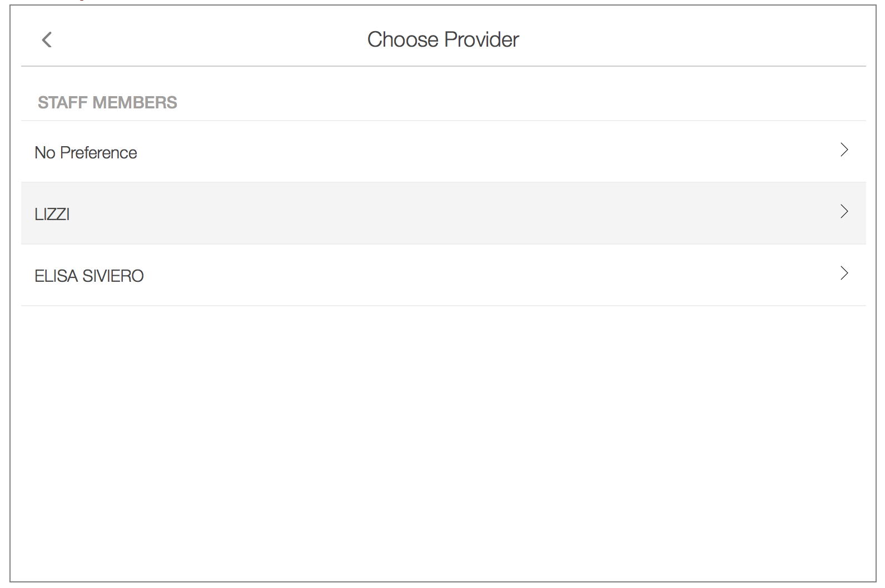This screenshot has height=588, width=885.
Task: Return to previous screen via back chevron
Action: click(x=47, y=39)
